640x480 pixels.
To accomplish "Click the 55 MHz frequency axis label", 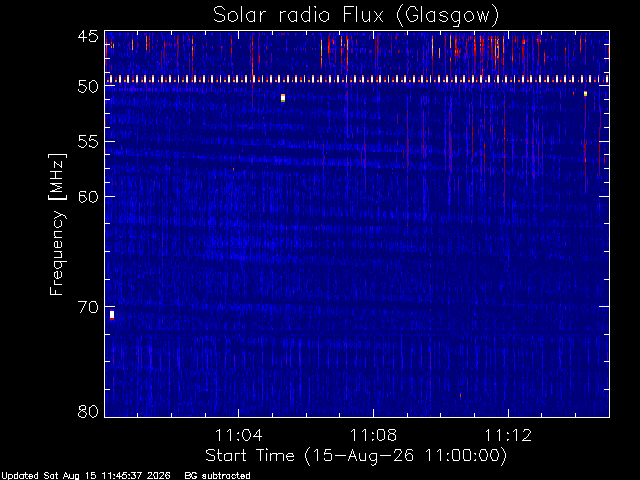I will tap(88, 142).
